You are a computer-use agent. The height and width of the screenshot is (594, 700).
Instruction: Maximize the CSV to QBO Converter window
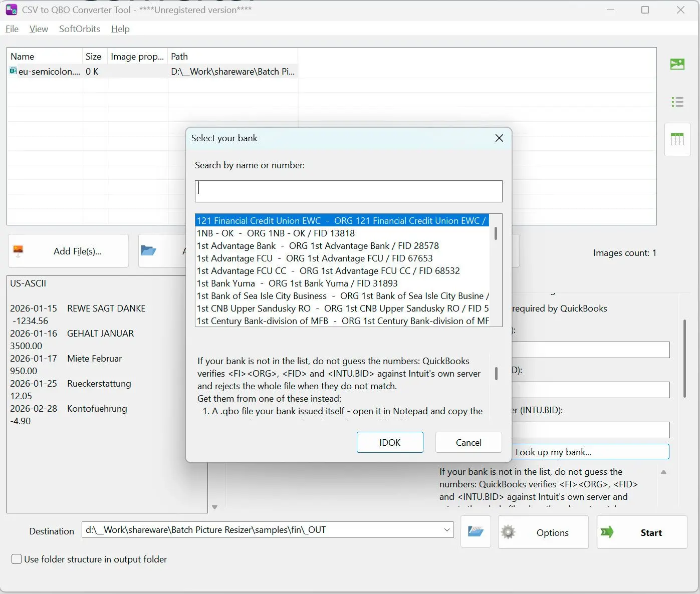[x=645, y=10]
